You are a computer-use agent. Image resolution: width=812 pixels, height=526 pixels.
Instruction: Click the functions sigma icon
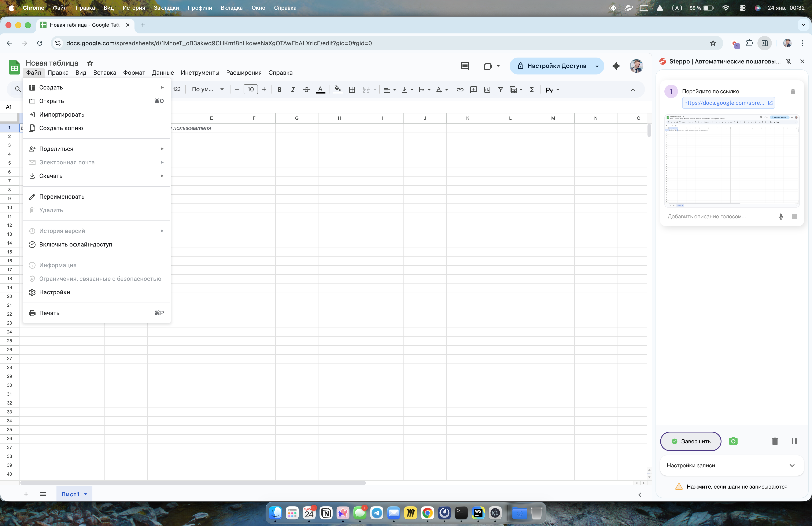click(532, 90)
